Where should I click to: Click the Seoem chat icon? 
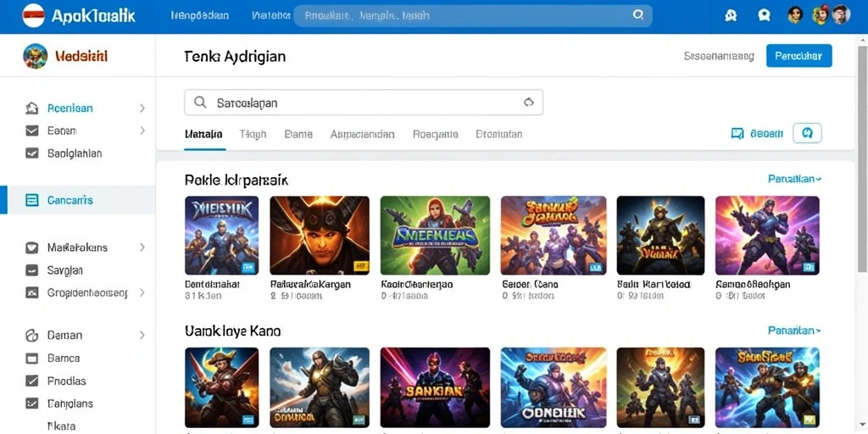737,133
